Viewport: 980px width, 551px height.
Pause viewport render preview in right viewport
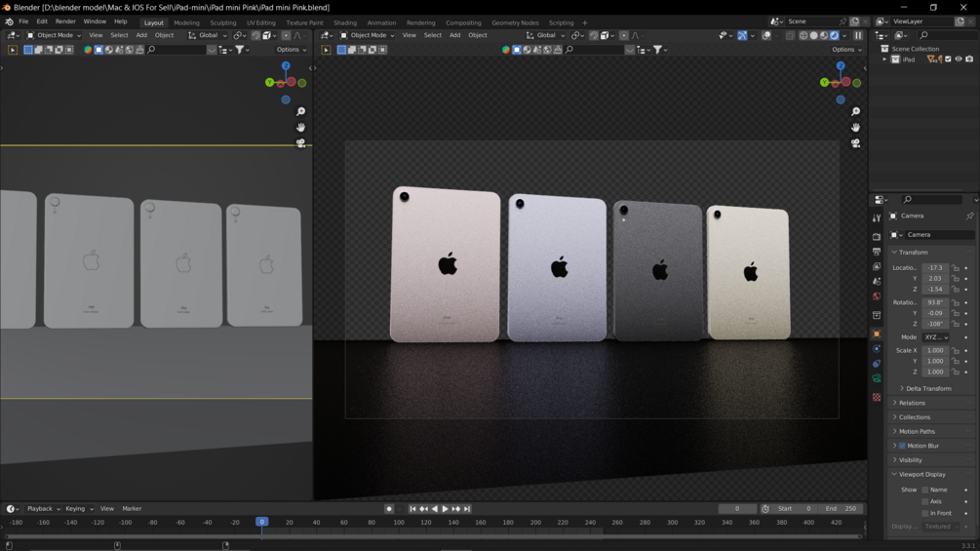(x=858, y=36)
